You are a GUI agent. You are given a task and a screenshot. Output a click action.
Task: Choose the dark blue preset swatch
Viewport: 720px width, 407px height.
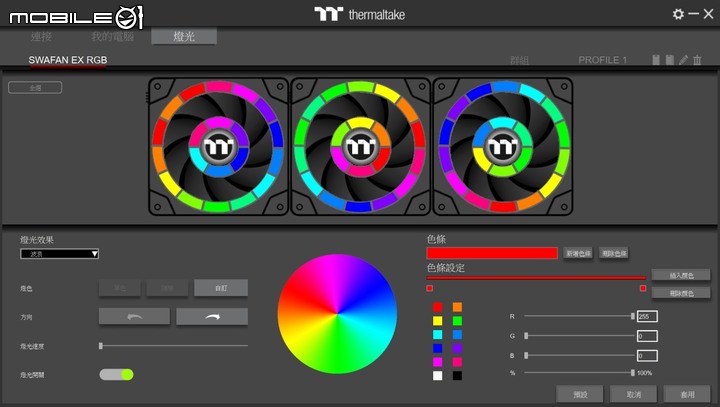point(438,348)
